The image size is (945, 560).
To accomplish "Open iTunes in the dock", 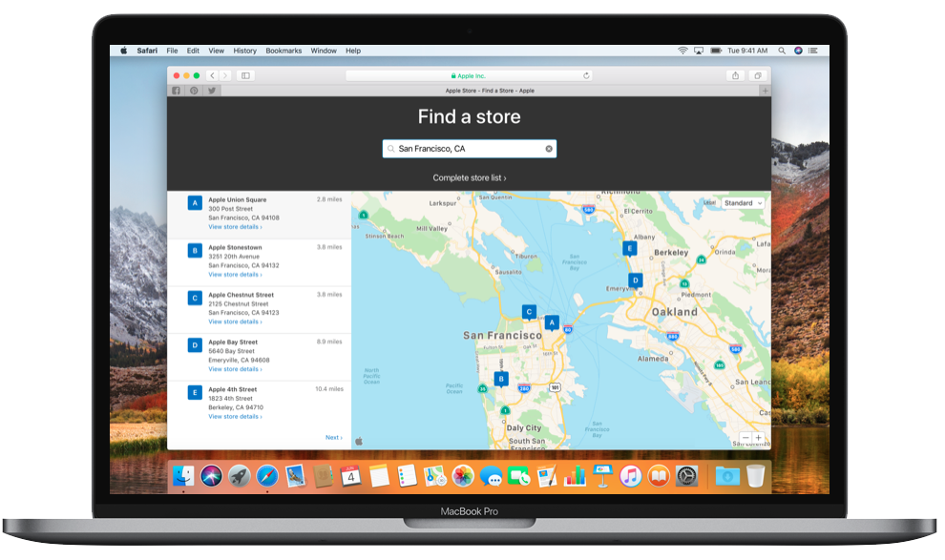I will (631, 476).
